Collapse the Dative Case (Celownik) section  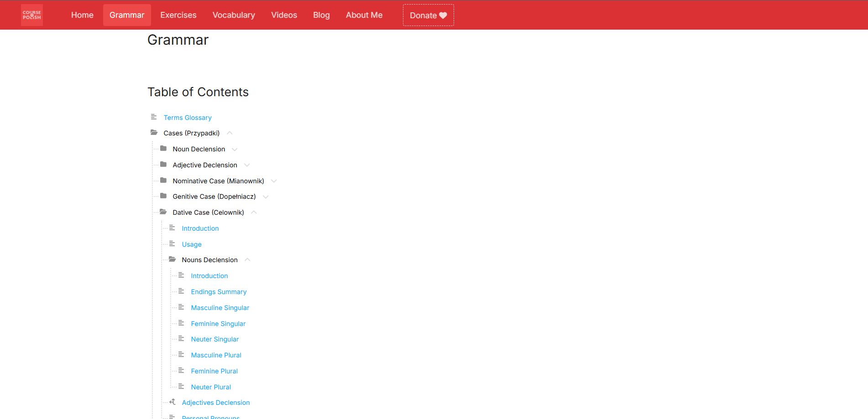coord(254,212)
